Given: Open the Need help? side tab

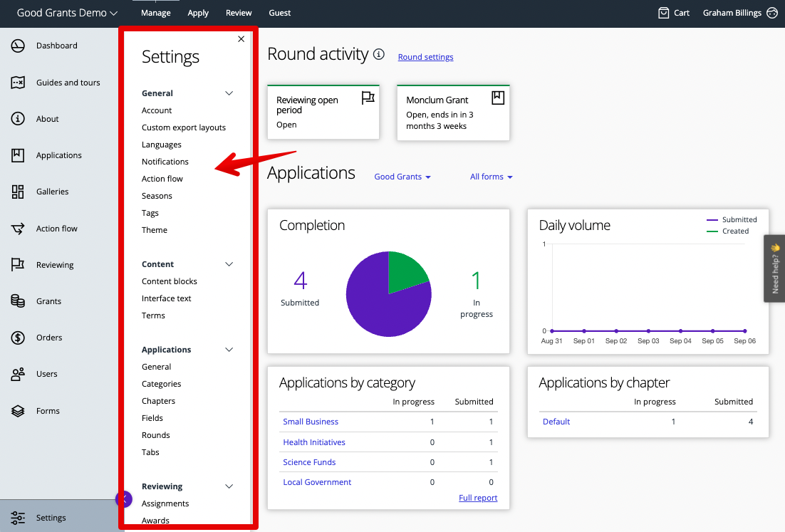Looking at the screenshot, I should (x=774, y=268).
